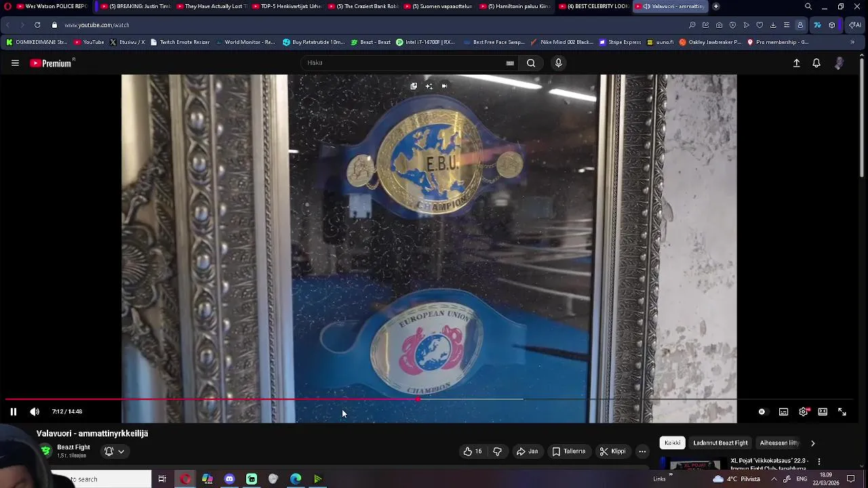Create a clip with Klippi
The image size is (868, 488).
pyautogui.click(x=612, y=451)
